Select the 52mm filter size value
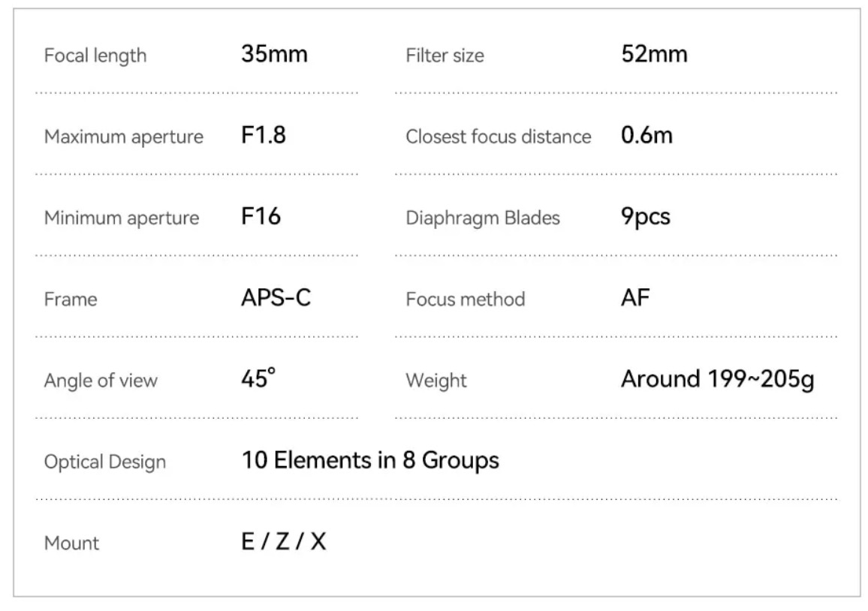This screenshot has width=868, height=611. (654, 54)
